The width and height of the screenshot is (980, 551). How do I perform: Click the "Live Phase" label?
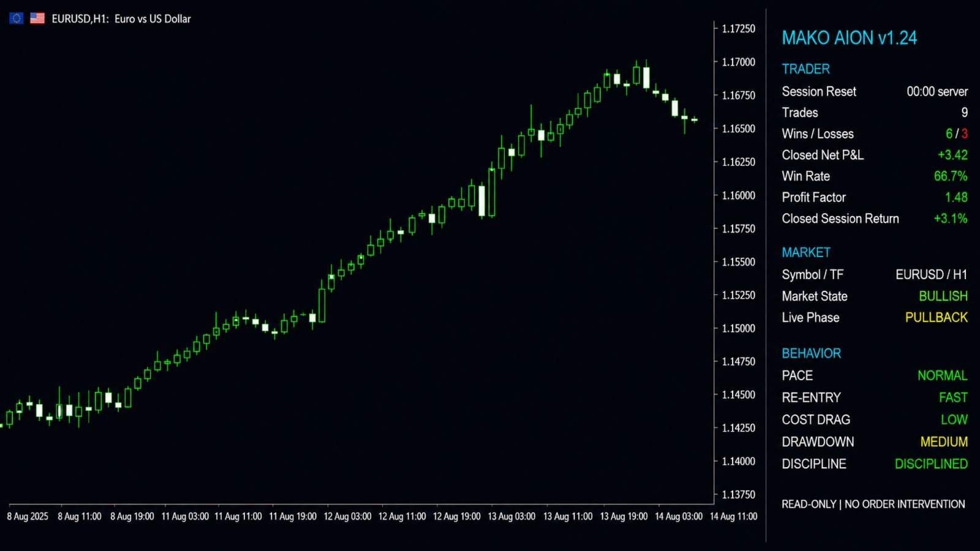(x=810, y=318)
